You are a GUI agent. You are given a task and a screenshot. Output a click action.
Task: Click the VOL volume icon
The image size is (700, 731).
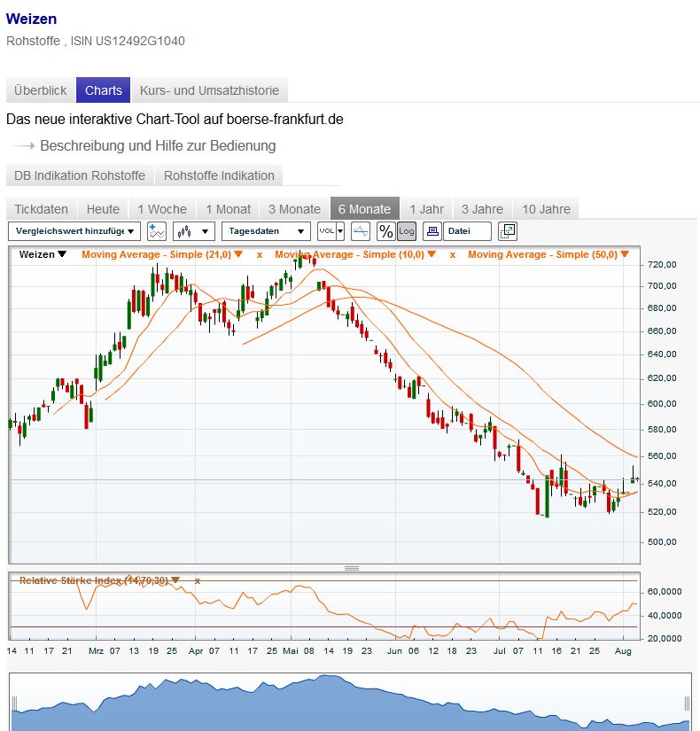click(331, 231)
